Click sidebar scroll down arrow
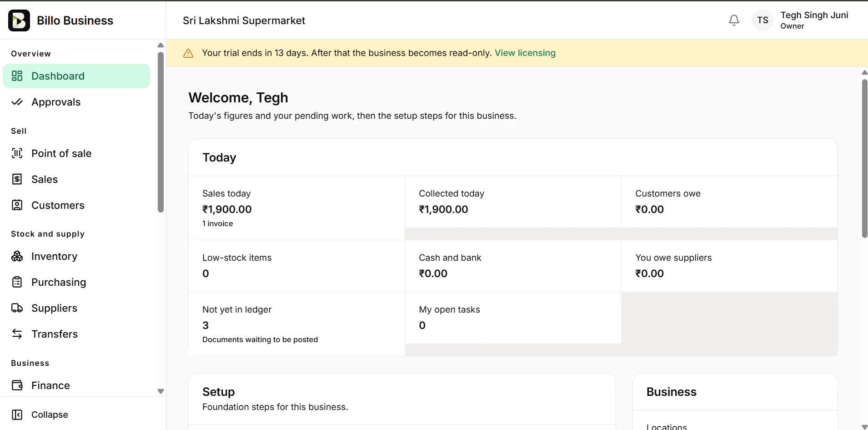The width and height of the screenshot is (868, 430). pyautogui.click(x=161, y=391)
